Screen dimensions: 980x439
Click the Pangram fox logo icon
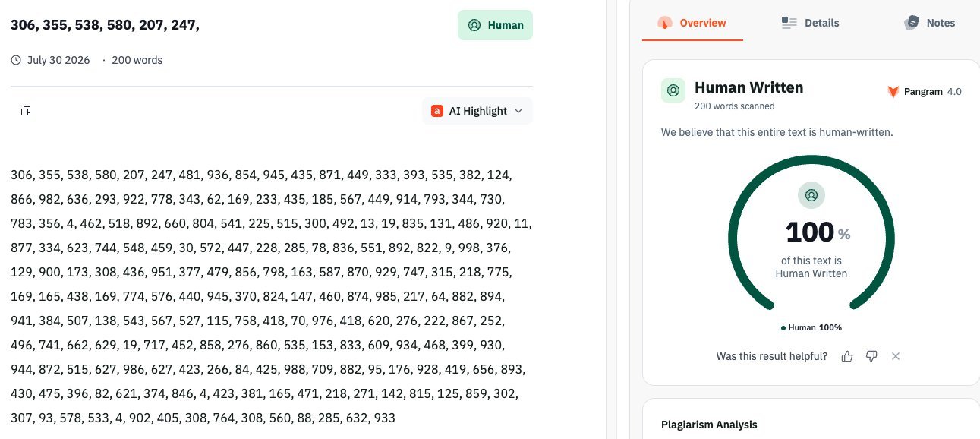point(893,92)
